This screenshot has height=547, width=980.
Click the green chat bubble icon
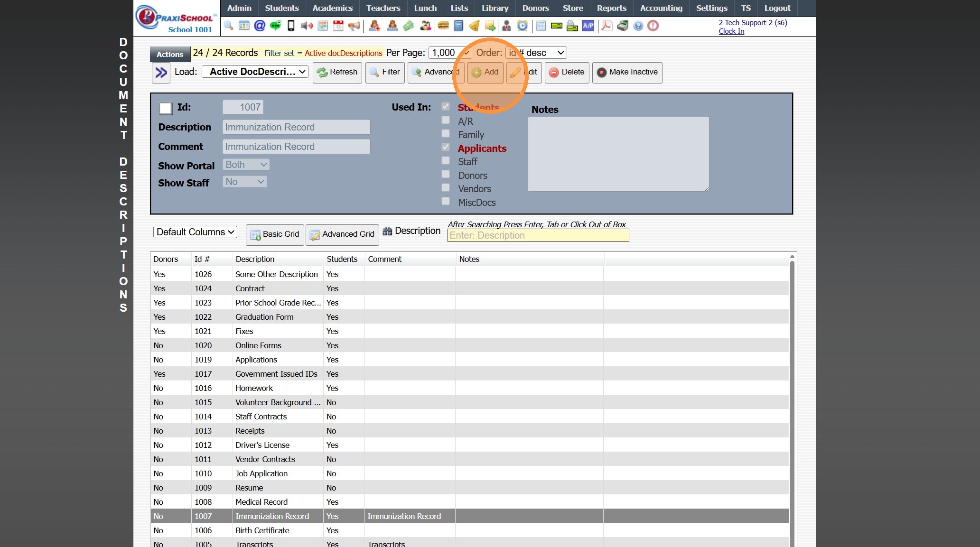(x=275, y=26)
